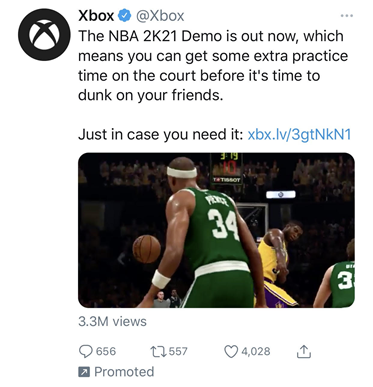Click the Promoted label text
Screen dimensions: 373x387
(x=124, y=372)
